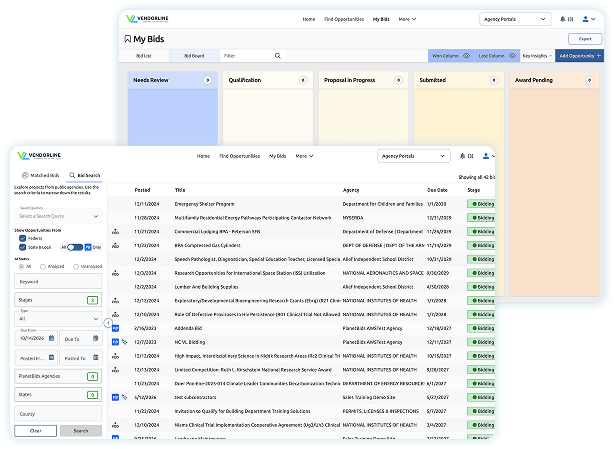
Task: Open Posted To calendar picker icon
Action: (96, 357)
